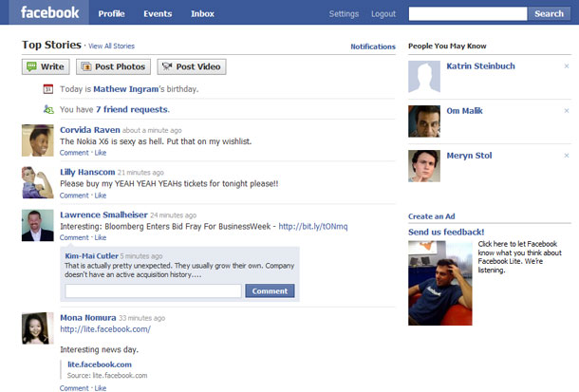Screen dimensions: 579x392
Task: Open Lawrence Smalheiser's name link
Action: coord(103,215)
